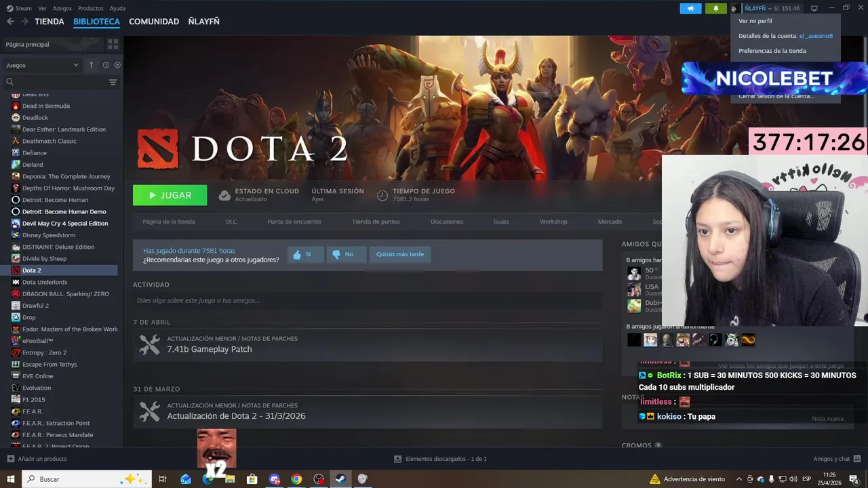The height and width of the screenshot is (488, 868).
Task: Click Quizás más tarde button
Action: [400, 254]
